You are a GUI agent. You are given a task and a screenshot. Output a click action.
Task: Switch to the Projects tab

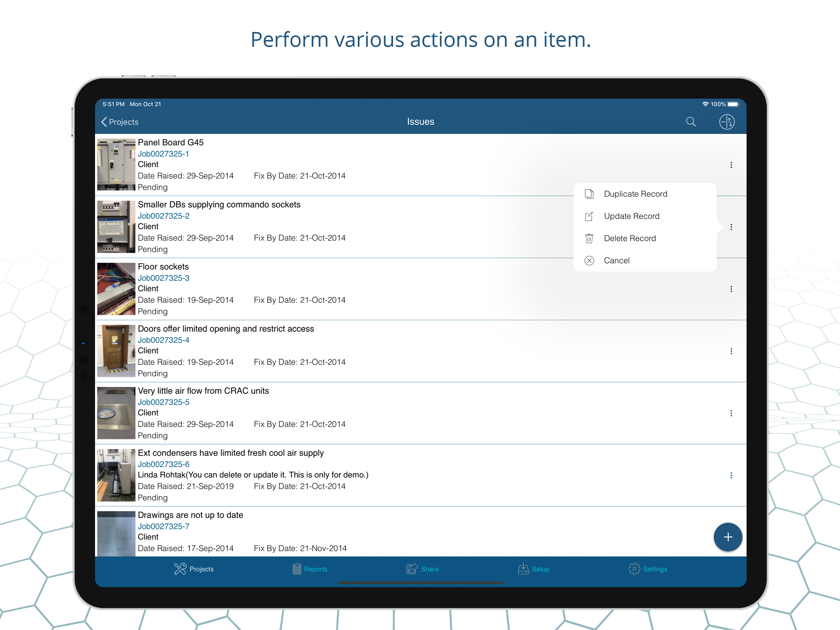pos(194,568)
